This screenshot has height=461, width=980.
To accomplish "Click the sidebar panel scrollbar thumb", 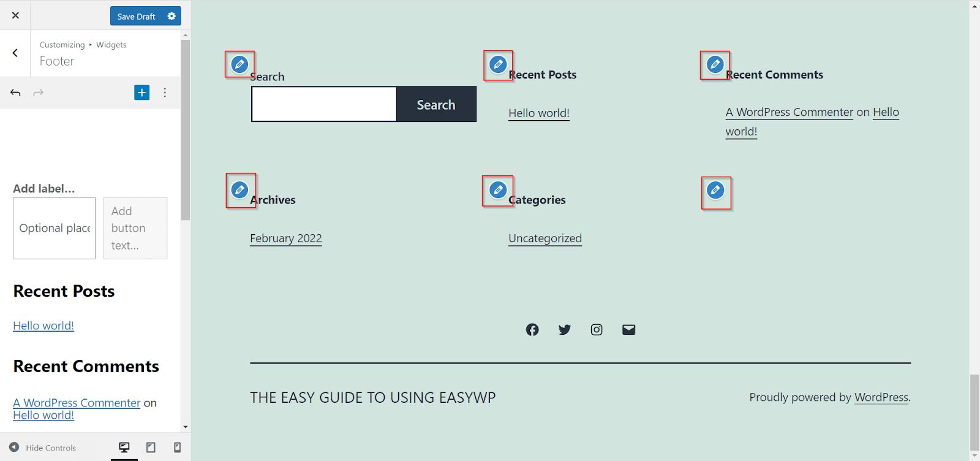I will point(186,130).
